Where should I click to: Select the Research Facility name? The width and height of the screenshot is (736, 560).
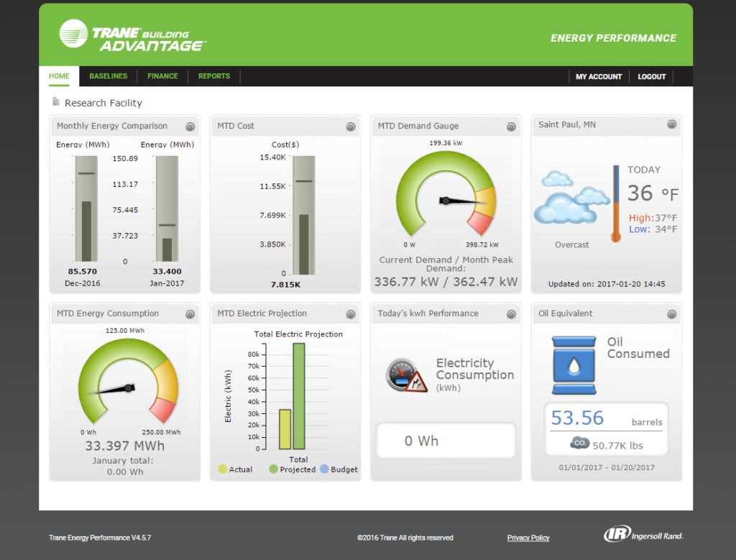click(x=103, y=103)
